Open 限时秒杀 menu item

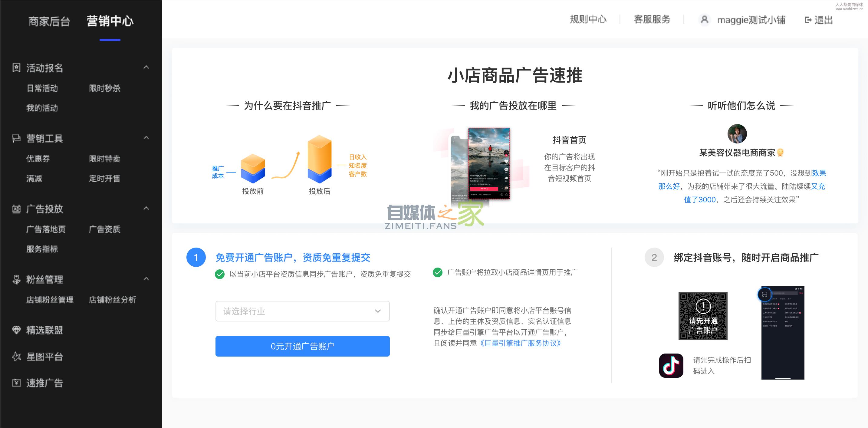coord(104,88)
